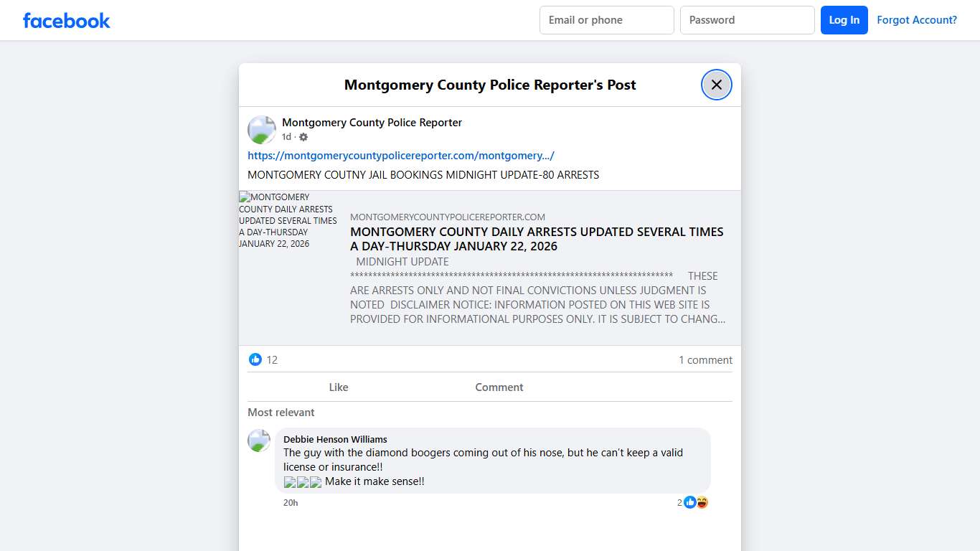Open the post privacy gear icon
Image resolution: width=980 pixels, height=551 pixels.
point(303,136)
